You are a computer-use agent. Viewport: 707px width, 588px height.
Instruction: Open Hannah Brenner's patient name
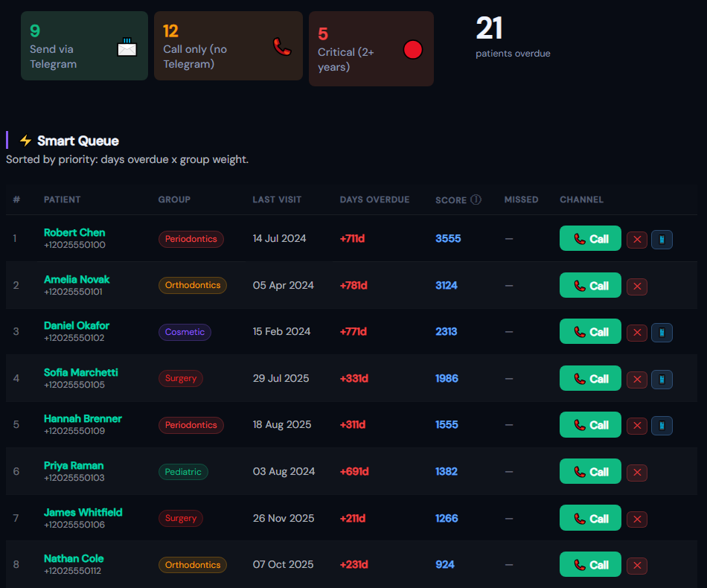point(83,418)
